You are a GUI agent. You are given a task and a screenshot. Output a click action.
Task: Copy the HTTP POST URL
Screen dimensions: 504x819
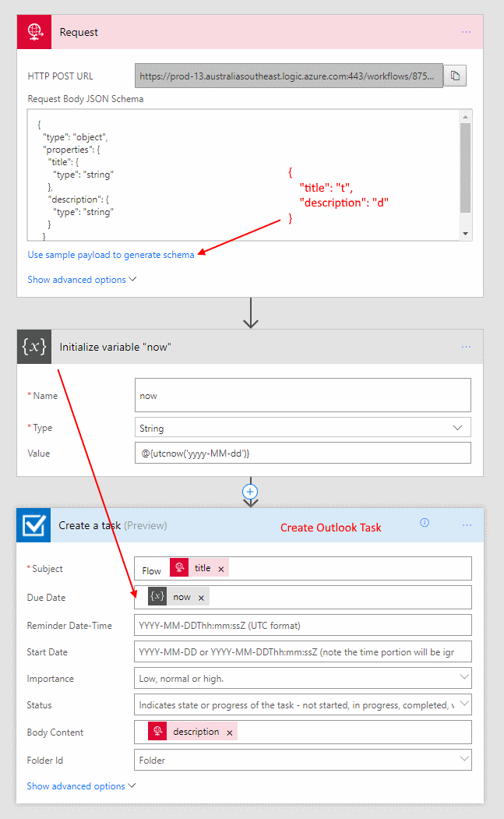point(456,76)
